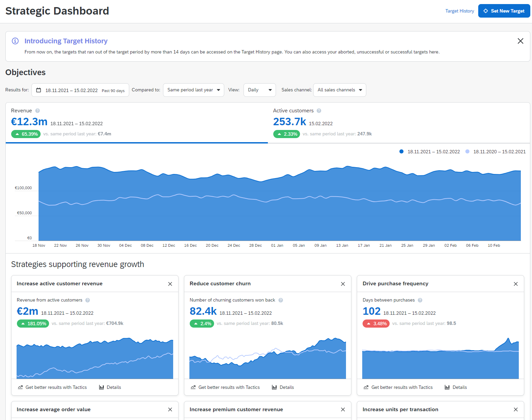This screenshot has height=420, width=532.
Task: Expand the Daily view dropdown
Action: [x=259, y=90]
